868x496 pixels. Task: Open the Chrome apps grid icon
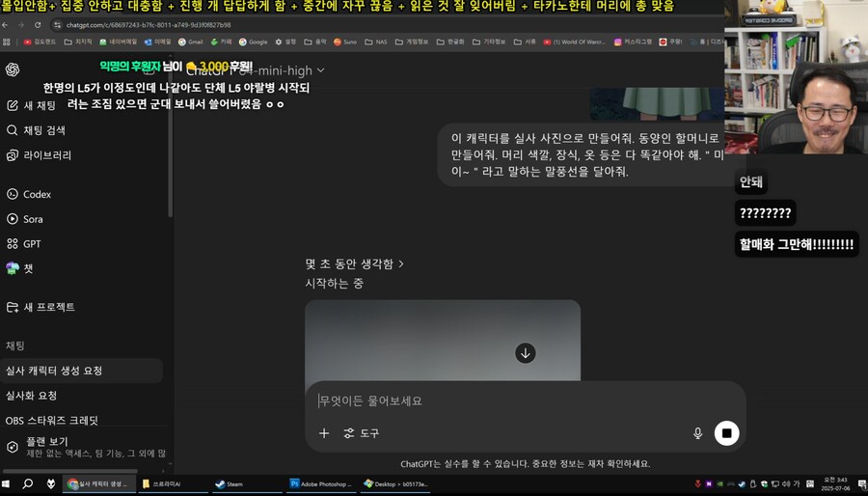(x=7, y=41)
